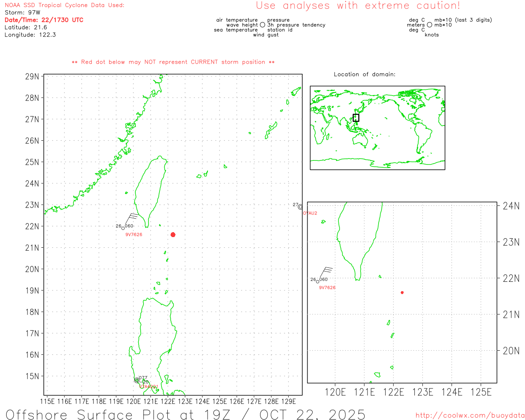Click the 'Use analyses with extreme caution!' heading

pyautogui.click(x=358, y=6)
